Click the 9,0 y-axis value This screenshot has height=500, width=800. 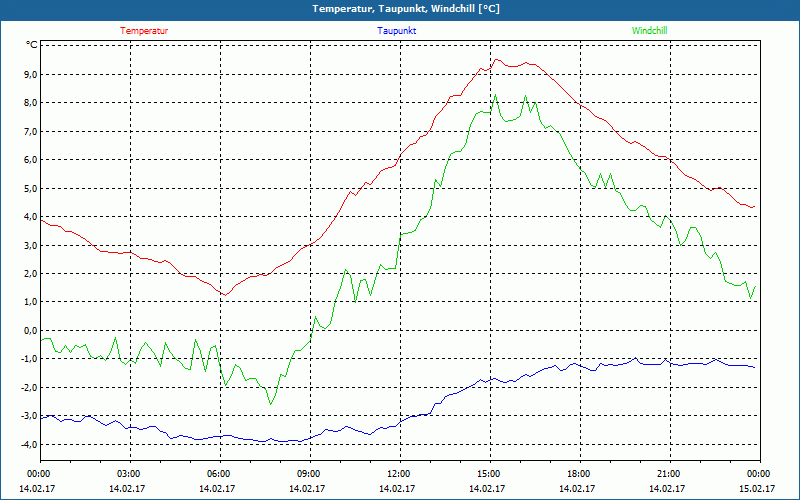31,74
